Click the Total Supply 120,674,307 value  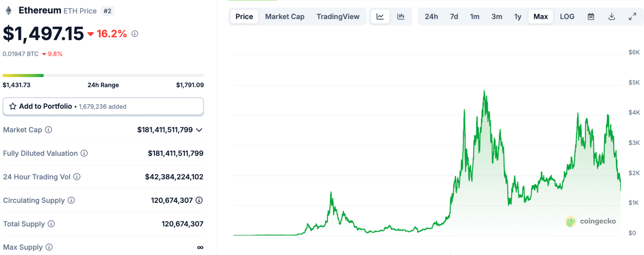pos(182,224)
